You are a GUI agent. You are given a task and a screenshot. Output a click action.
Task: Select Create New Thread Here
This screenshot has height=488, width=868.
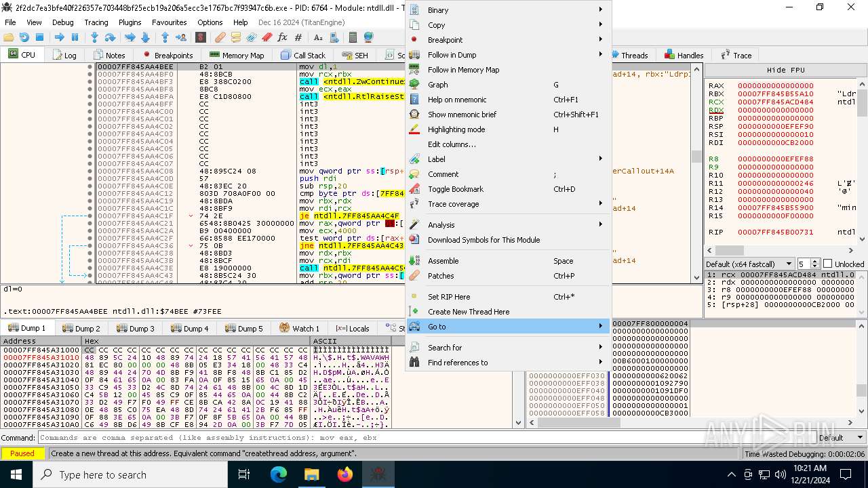click(x=509, y=312)
